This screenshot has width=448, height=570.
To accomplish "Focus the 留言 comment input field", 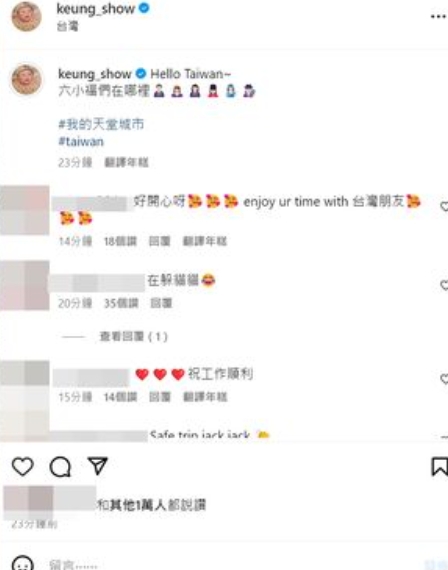I will pyautogui.click(x=233, y=564).
